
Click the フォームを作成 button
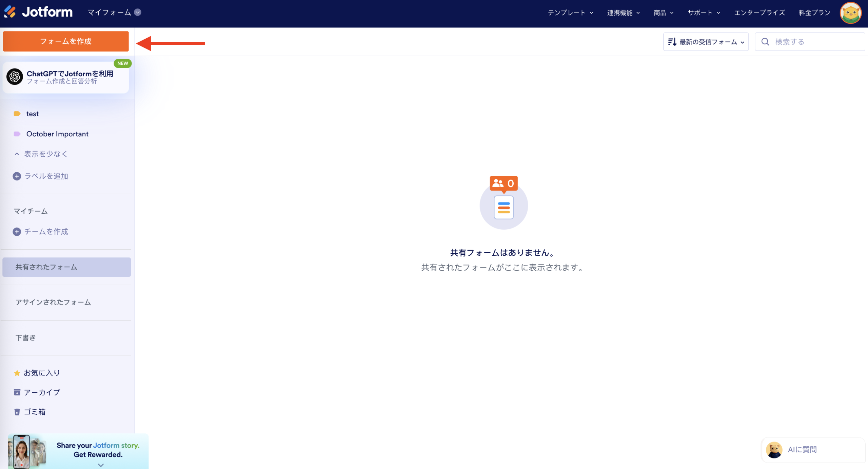coord(65,41)
